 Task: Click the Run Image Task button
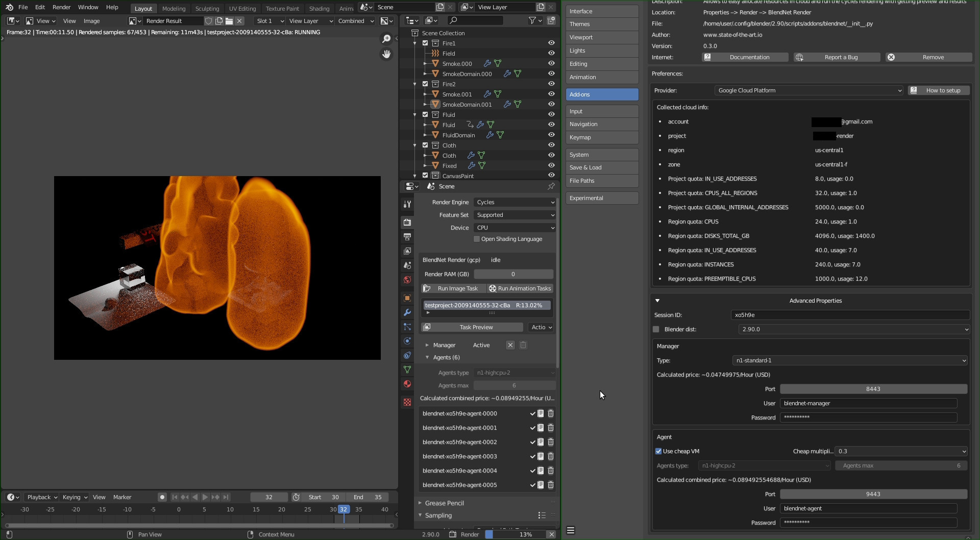tap(453, 288)
